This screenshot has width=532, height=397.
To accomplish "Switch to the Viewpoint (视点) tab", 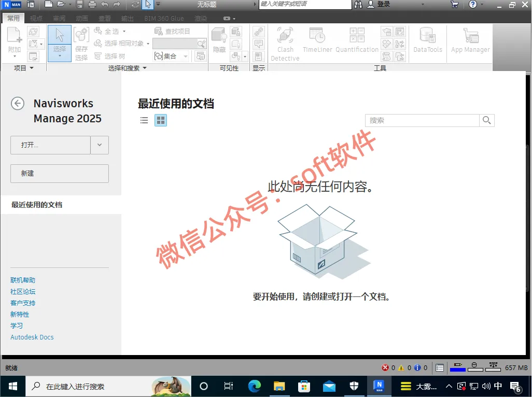I will pyautogui.click(x=36, y=18).
